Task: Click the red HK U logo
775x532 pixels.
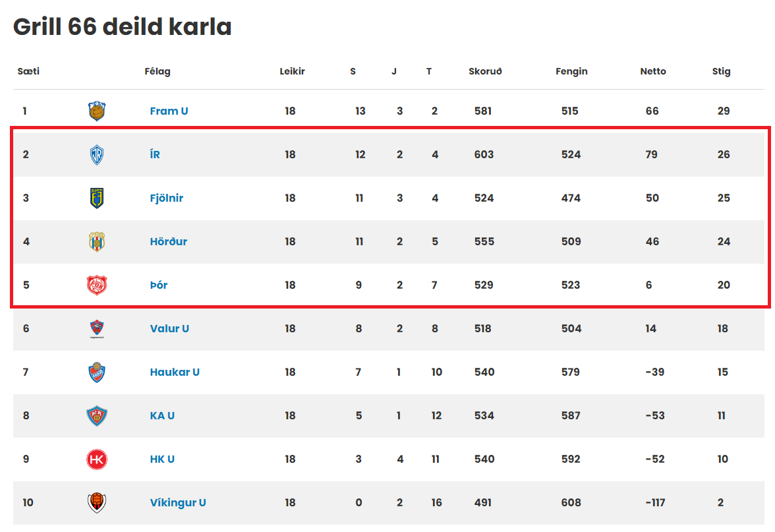Action: (x=97, y=459)
